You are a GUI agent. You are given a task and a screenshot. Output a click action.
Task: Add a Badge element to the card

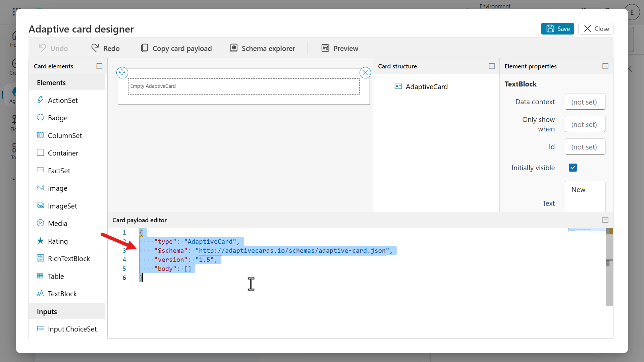click(x=58, y=118)
